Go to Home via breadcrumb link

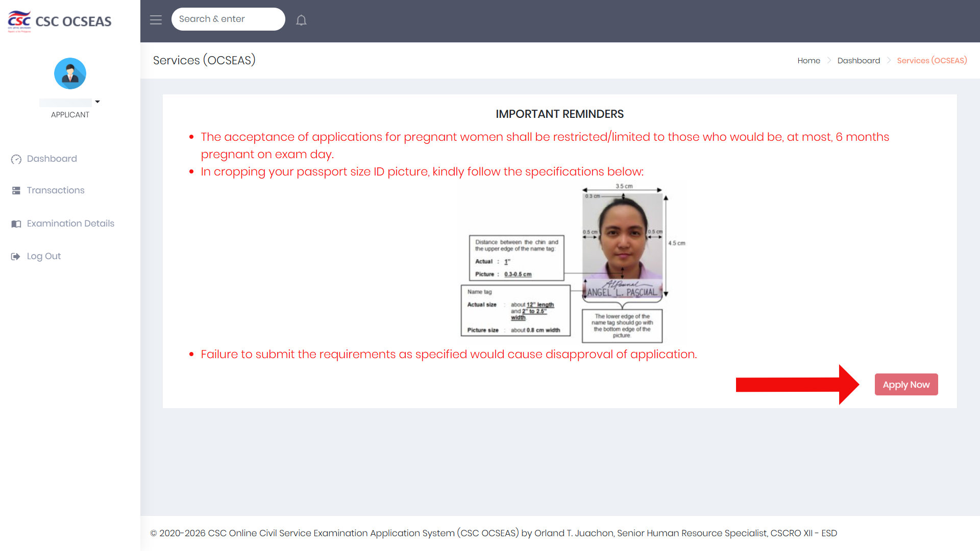(x=808, y=60)
